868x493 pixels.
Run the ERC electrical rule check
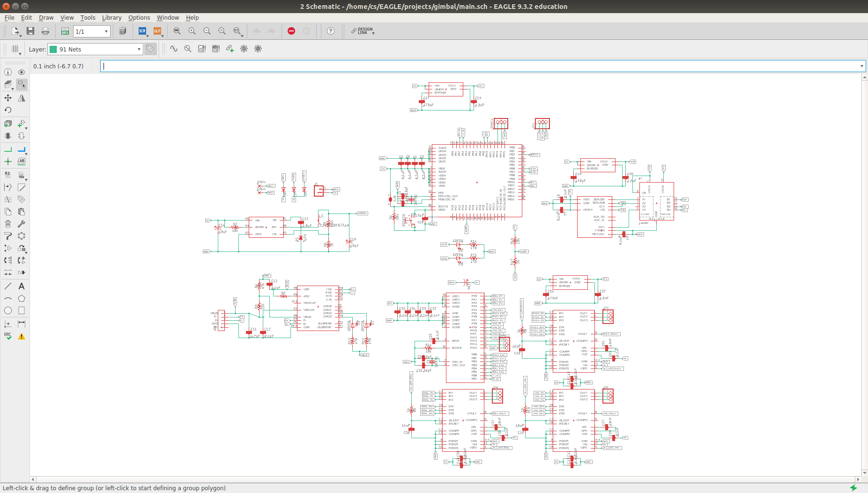click(8, 336)
